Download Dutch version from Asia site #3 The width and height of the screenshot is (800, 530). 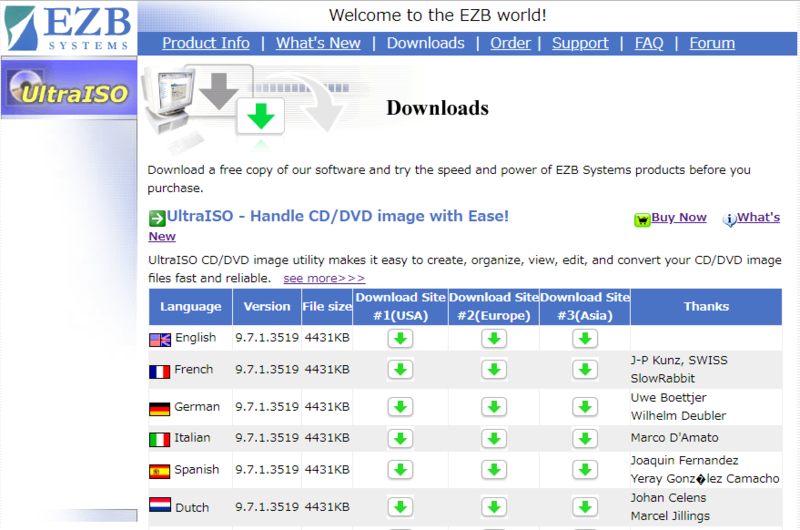click(x=585, y=507)
